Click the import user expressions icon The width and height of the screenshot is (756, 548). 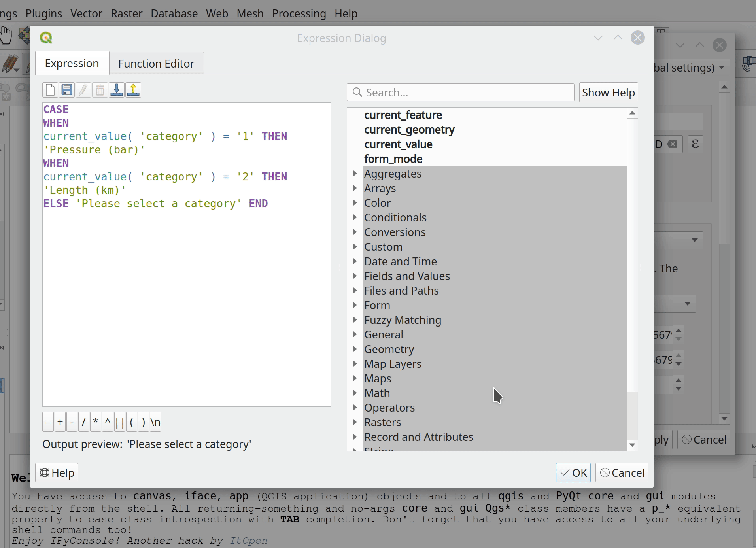pos(117,90)
